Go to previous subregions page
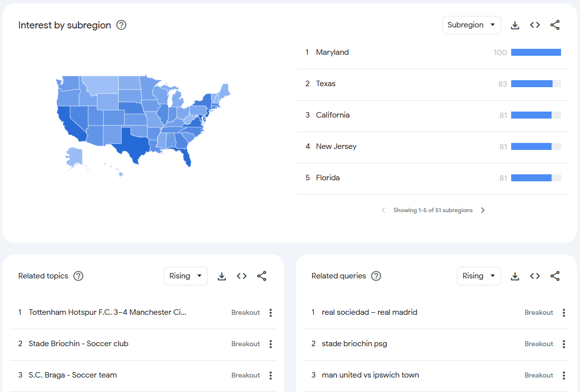This screenshot has height=392, width=580. click(x=383, y=210)
